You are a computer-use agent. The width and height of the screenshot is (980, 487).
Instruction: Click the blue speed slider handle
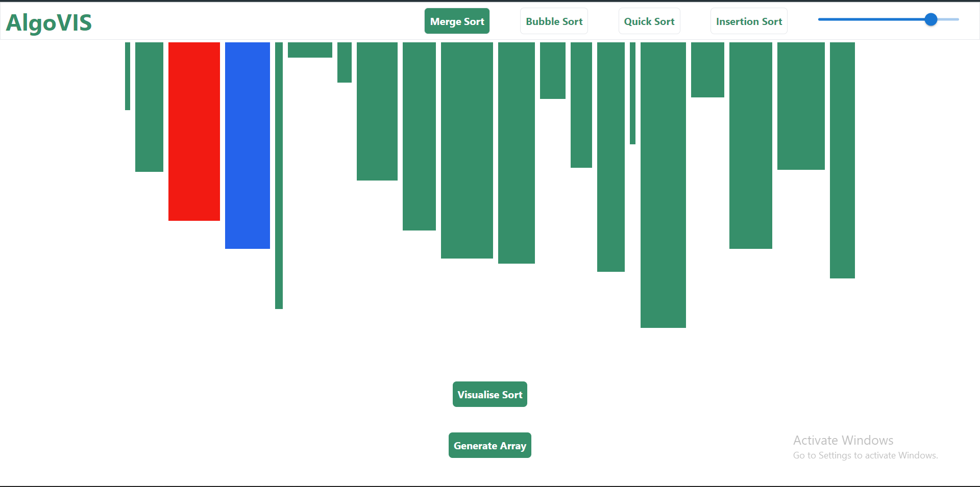931,19
